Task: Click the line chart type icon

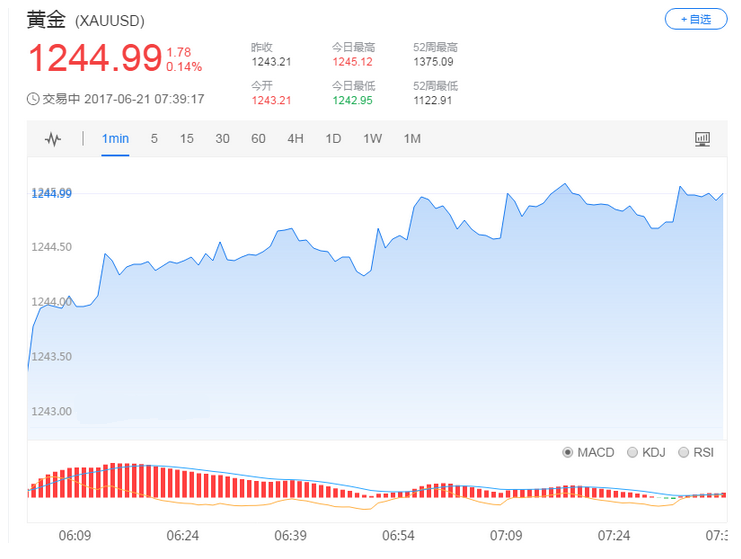Action: [53, 139]
